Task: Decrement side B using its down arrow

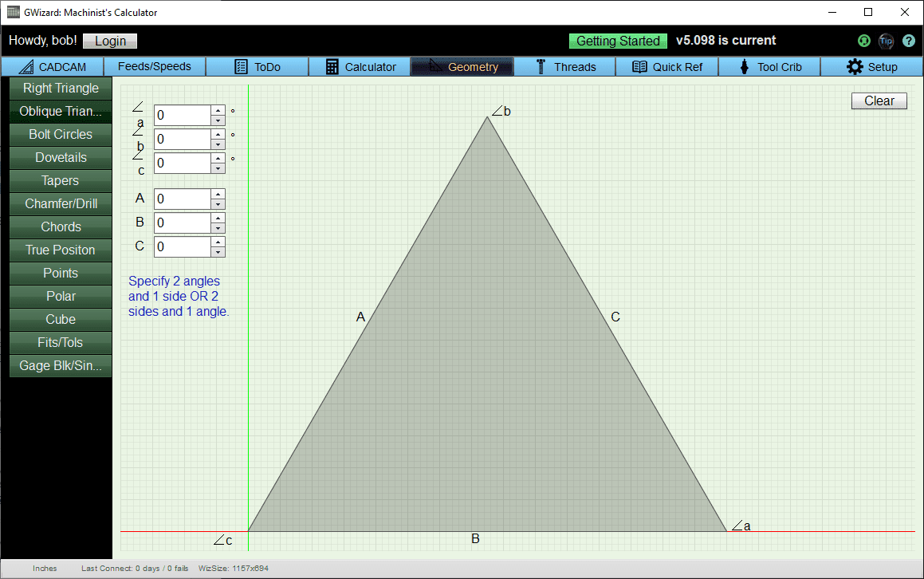Action: (218, 228)
